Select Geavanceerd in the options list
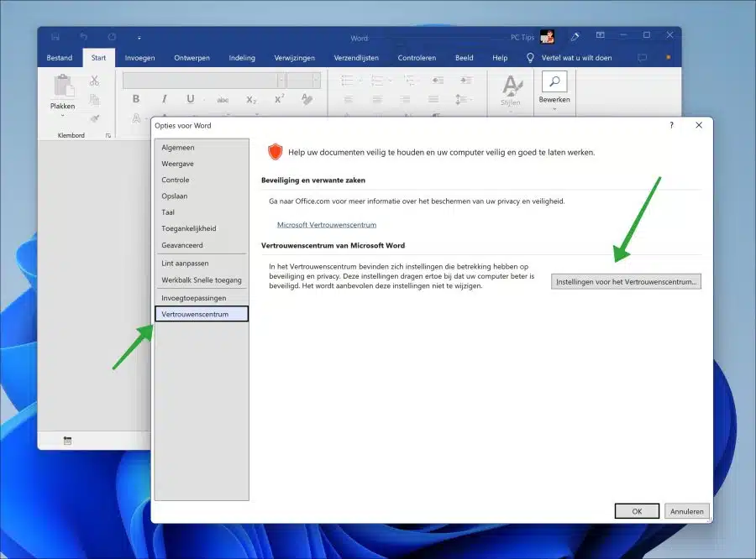Image resolution: width=756 pixels, height=559 pixels. click(x=202, y=245)
